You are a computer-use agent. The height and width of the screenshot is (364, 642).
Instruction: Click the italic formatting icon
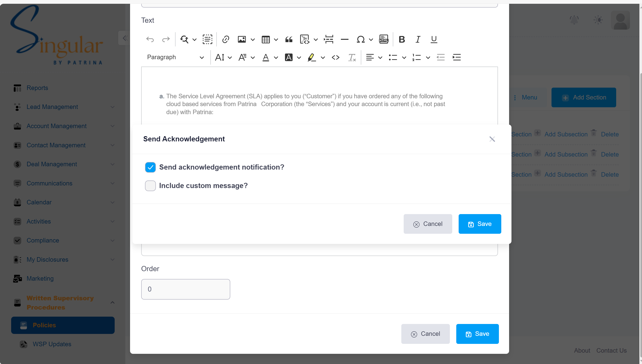[x=418, y=39]
